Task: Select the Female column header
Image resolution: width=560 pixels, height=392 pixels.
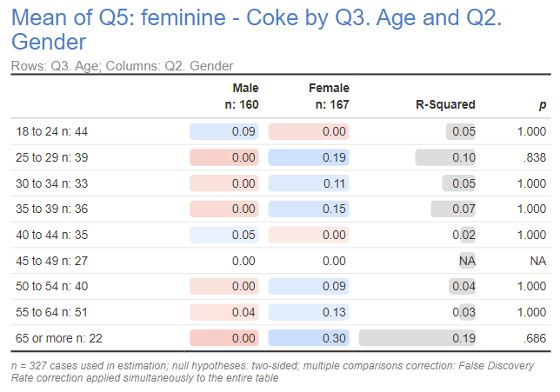Action: 329,96
